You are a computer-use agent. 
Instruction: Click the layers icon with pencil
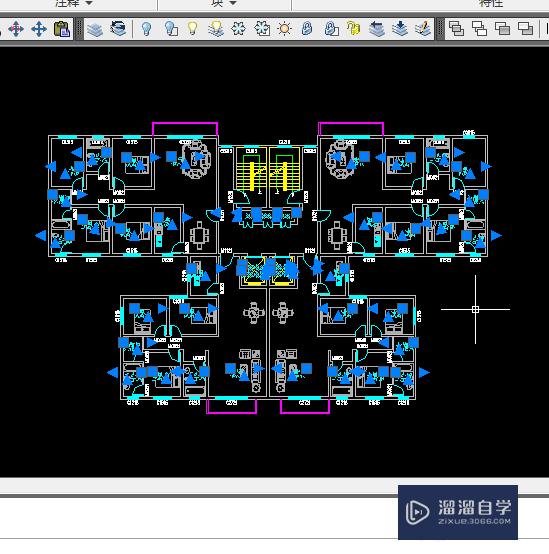423,29
